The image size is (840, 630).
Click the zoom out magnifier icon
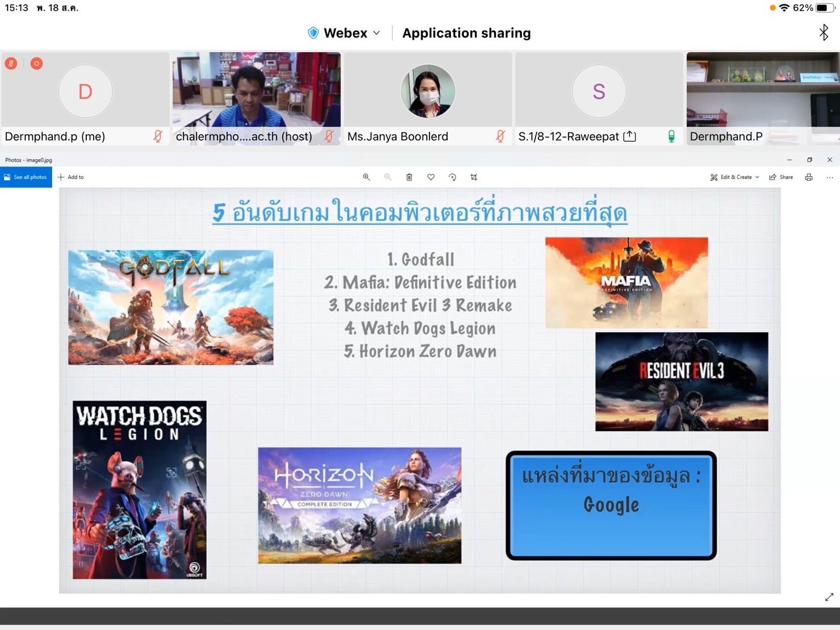click(388, 177)
